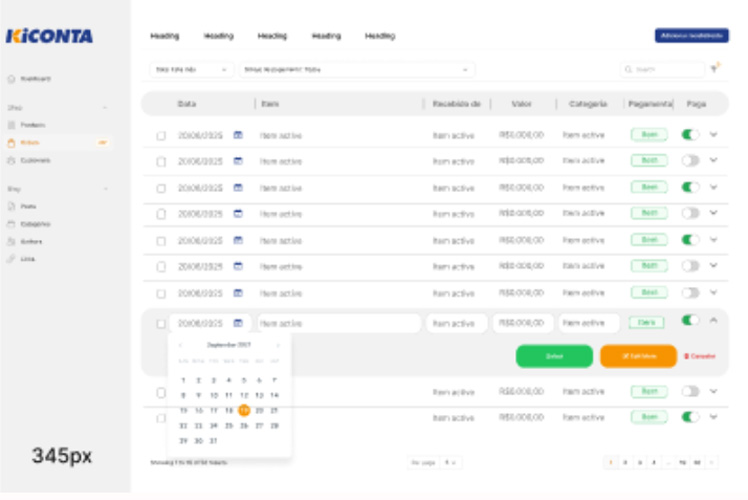Click the green save button in the edited row
The image size is (748, 500).
pyautogui.click(x=554, y=356)
